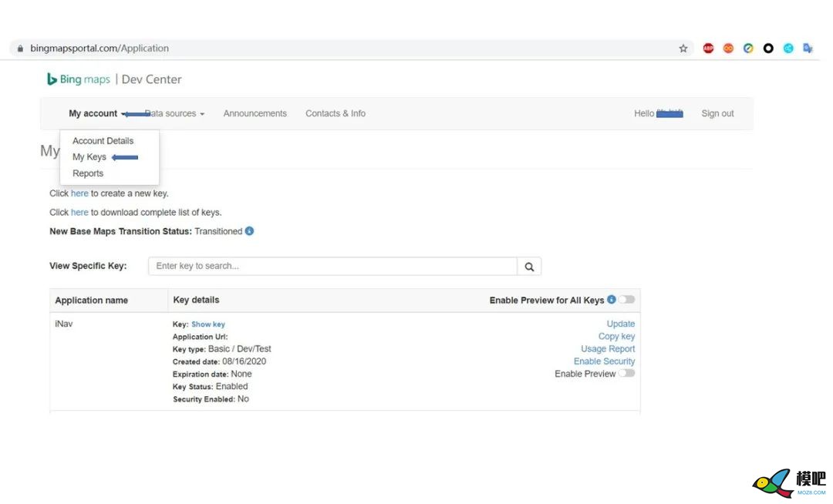Open Contacts & Info page
The image size is (833, 504).
pos(336,113)
